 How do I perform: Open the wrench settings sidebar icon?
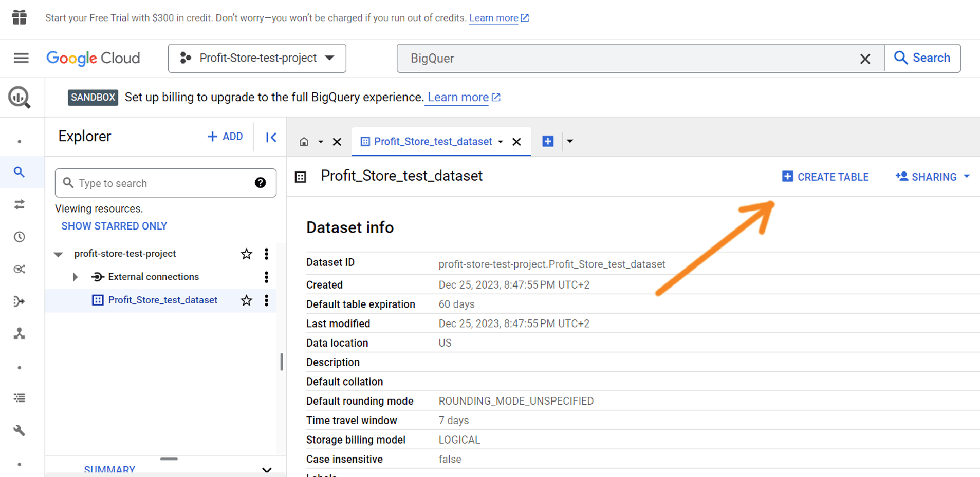coord(20,430)
